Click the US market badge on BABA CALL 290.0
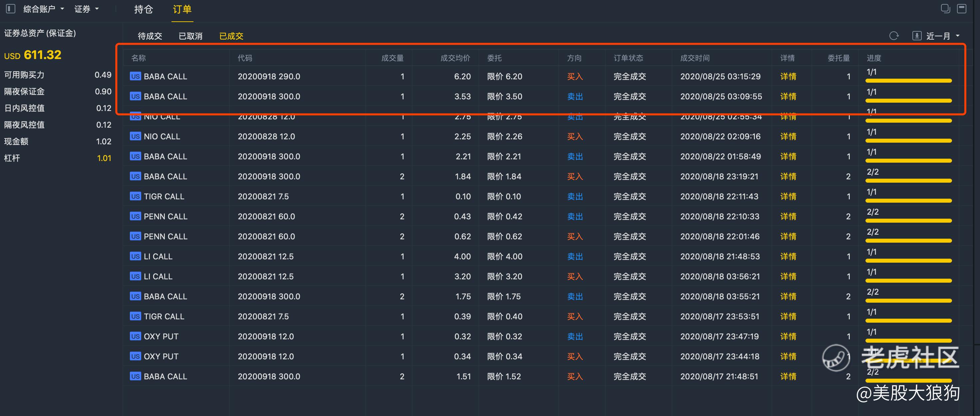Image resolution: width=980 pixels, height=416 pixels. pos(135,76)
